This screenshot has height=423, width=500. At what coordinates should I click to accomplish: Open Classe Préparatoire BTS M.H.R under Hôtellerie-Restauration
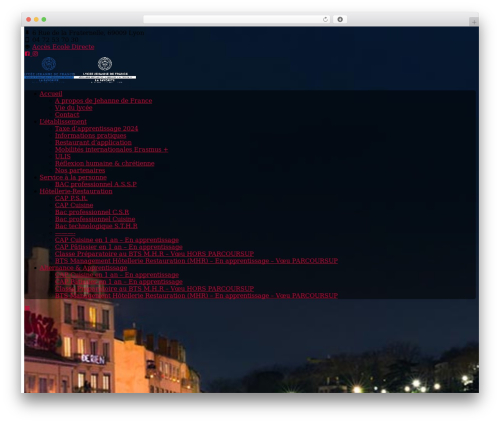click(154, 254)
